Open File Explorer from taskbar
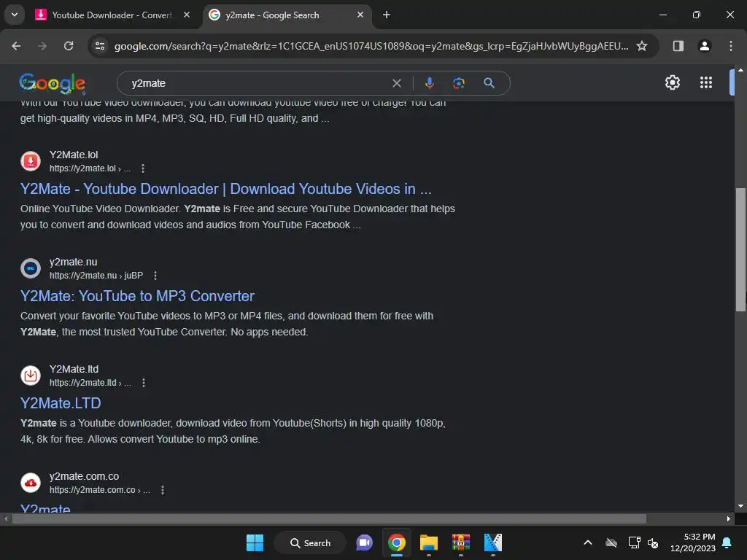747x560 pixels. 429,542
